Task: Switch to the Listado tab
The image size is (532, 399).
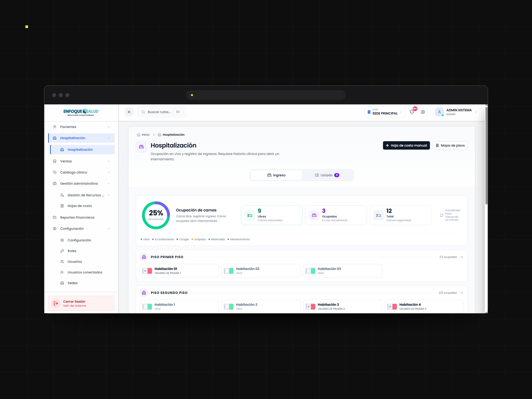Action: (x=327, y=175)
